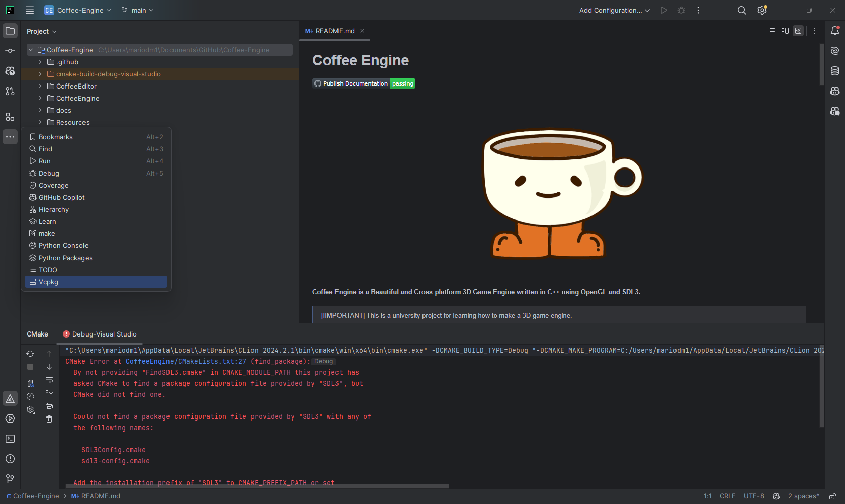Open the Git tool window
This screenshot has height=504, width=845.
coord(10,479)
